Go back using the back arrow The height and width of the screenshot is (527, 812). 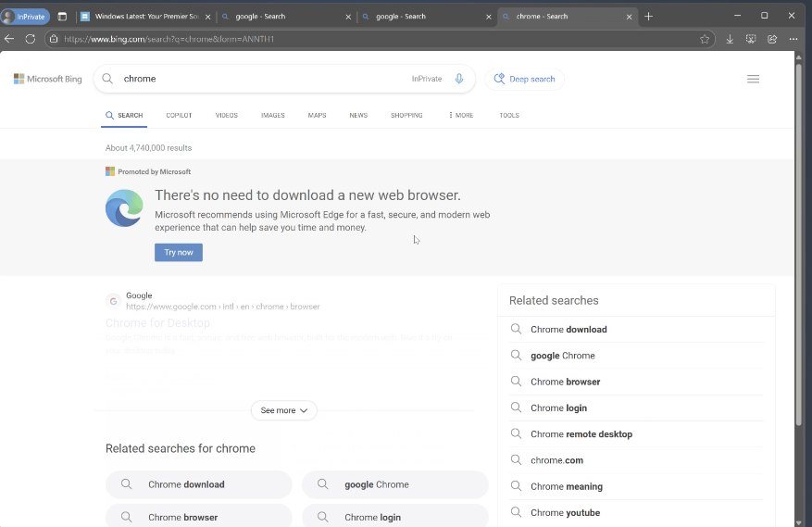pos(9,39)
